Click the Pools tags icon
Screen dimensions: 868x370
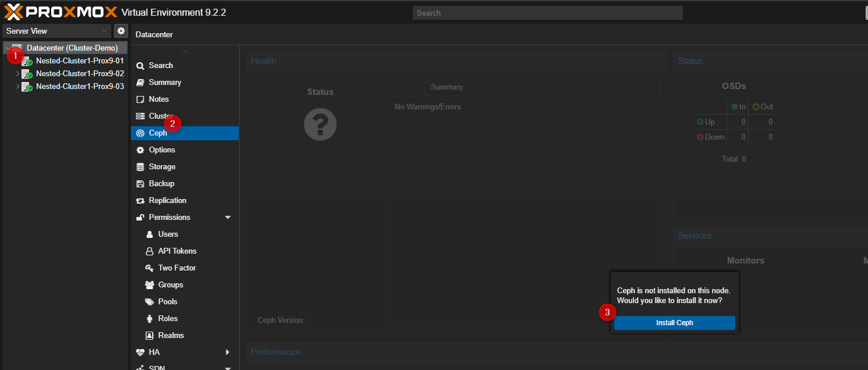pyautogui.click(x=150, y=302)
